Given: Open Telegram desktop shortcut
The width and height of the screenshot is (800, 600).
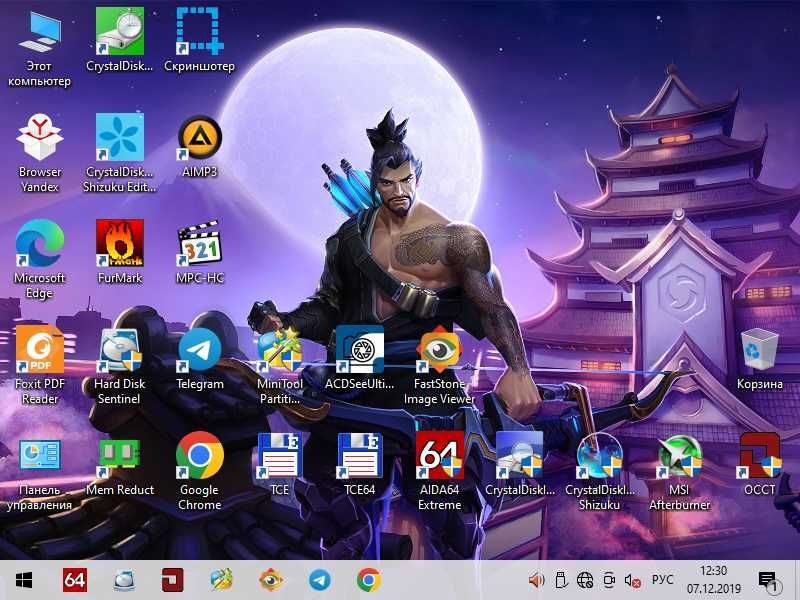Looking at the screenshot, I should tap(199, 358).
